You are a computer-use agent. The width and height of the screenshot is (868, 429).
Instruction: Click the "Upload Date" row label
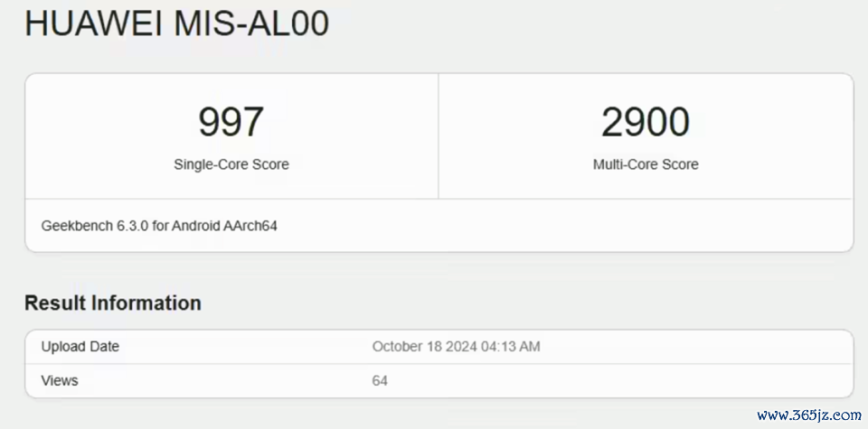[80, 347]
